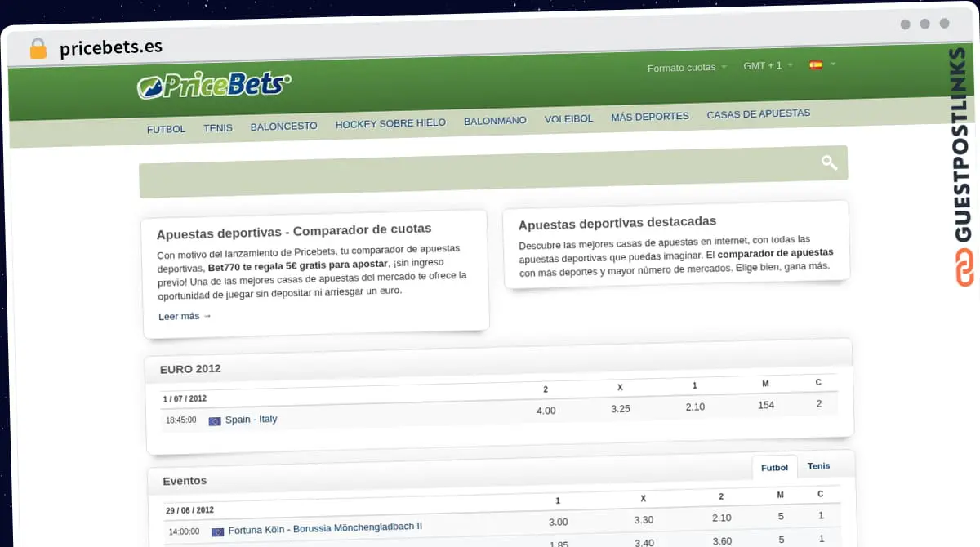The height and width of the screenshot is (547, 980).
Task: Click the Spanish flag language icon
Action: coord(815,65)
